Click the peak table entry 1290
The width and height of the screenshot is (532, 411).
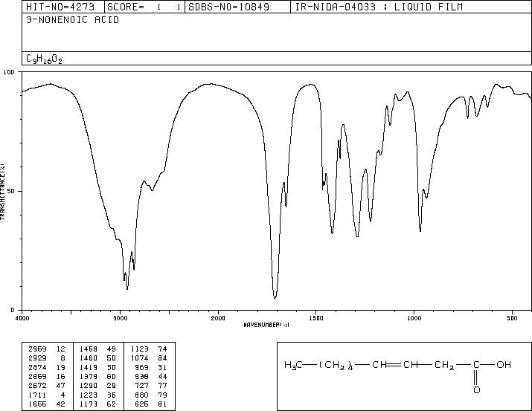(x=89, y=386)
